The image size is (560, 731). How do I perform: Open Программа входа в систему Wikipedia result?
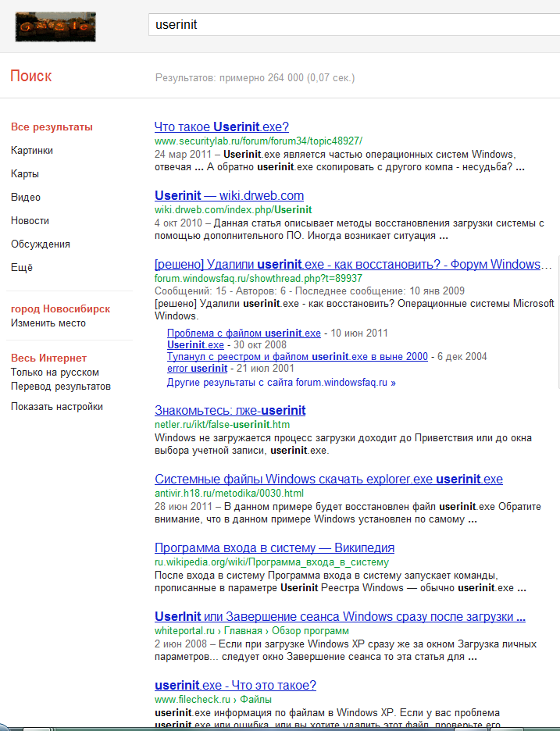pos(274,547)
